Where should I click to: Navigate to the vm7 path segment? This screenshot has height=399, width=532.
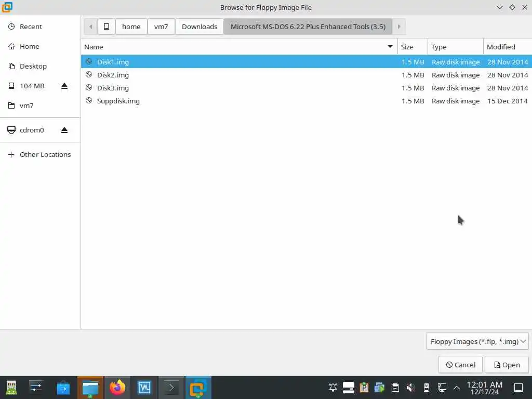click(161, 26)
